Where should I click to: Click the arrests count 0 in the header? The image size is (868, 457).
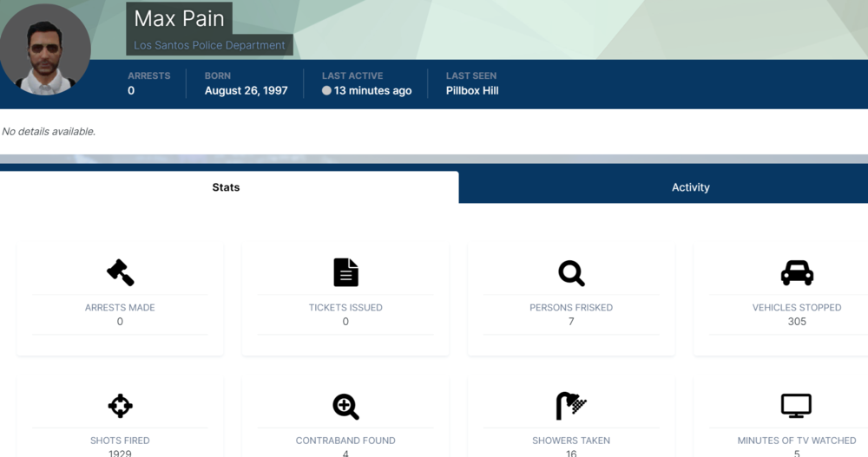point(131,91)
